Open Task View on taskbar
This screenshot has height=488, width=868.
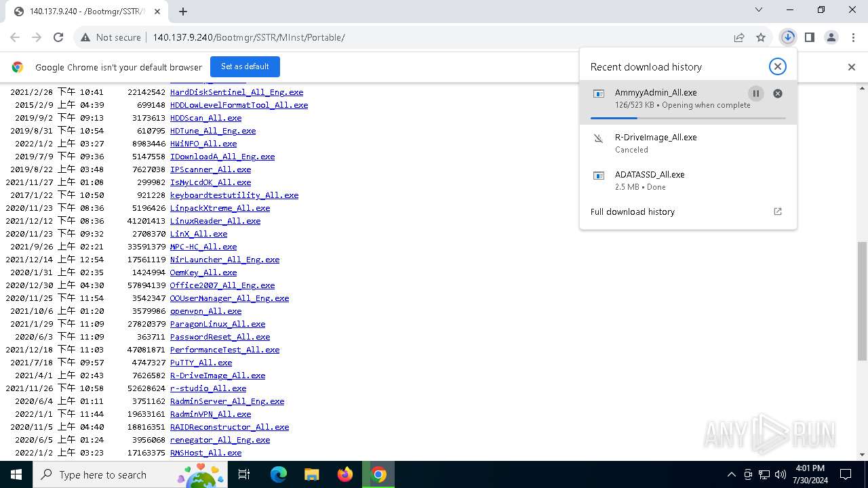[244, 474]
